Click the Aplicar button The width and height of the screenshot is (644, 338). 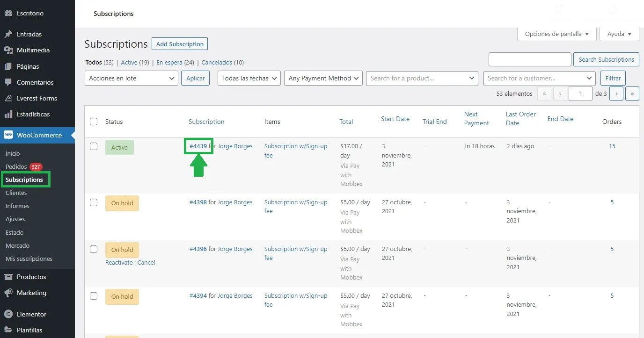pyautogui.click(x=196, y=78)
